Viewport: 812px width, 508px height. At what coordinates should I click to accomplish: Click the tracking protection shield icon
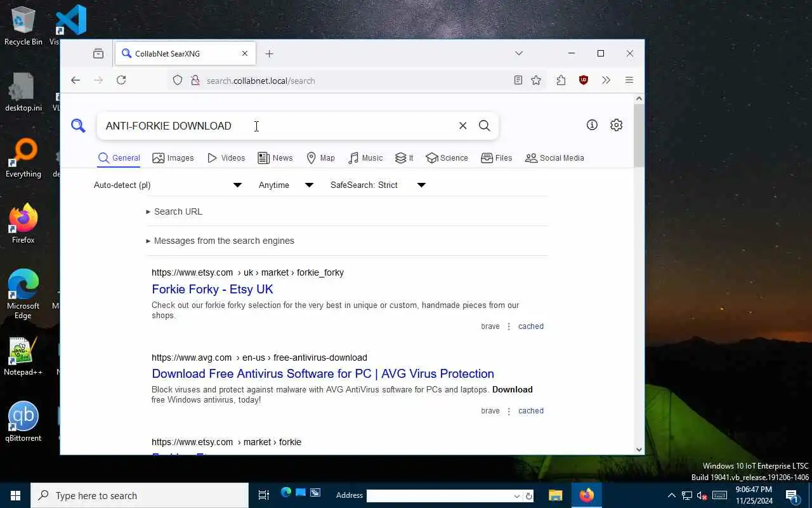(178, 80)
